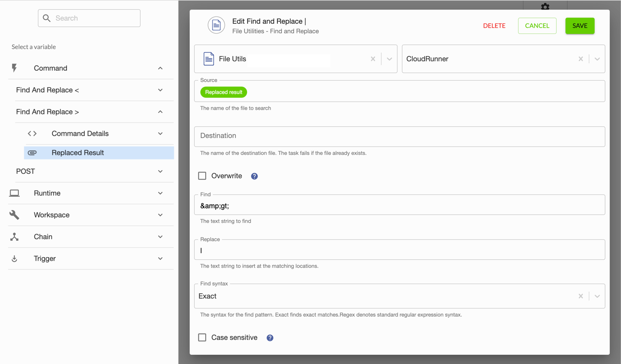Click the Command section label

[51, 68]
